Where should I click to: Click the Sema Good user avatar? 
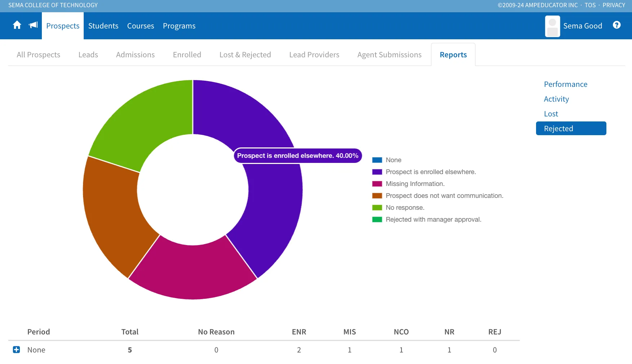point(552,26)
